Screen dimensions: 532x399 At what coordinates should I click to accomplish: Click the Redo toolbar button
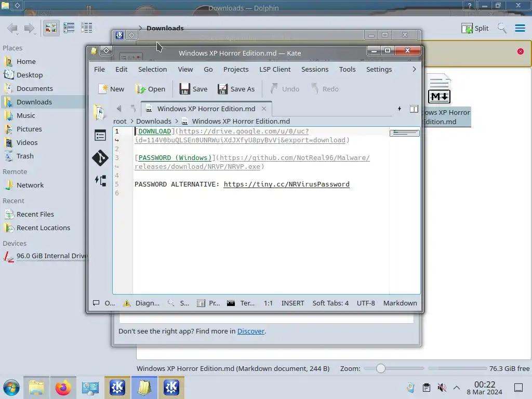tap(325, 89)
